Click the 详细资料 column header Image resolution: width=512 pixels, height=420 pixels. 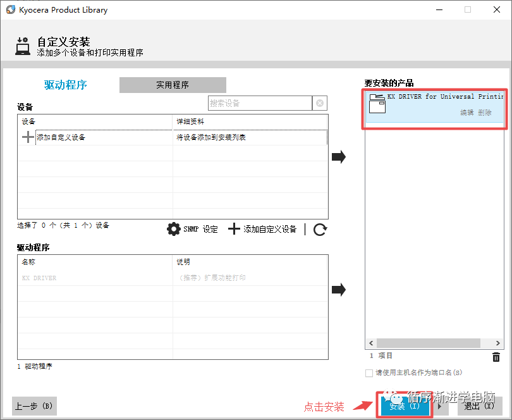click(x=250, y=121)
